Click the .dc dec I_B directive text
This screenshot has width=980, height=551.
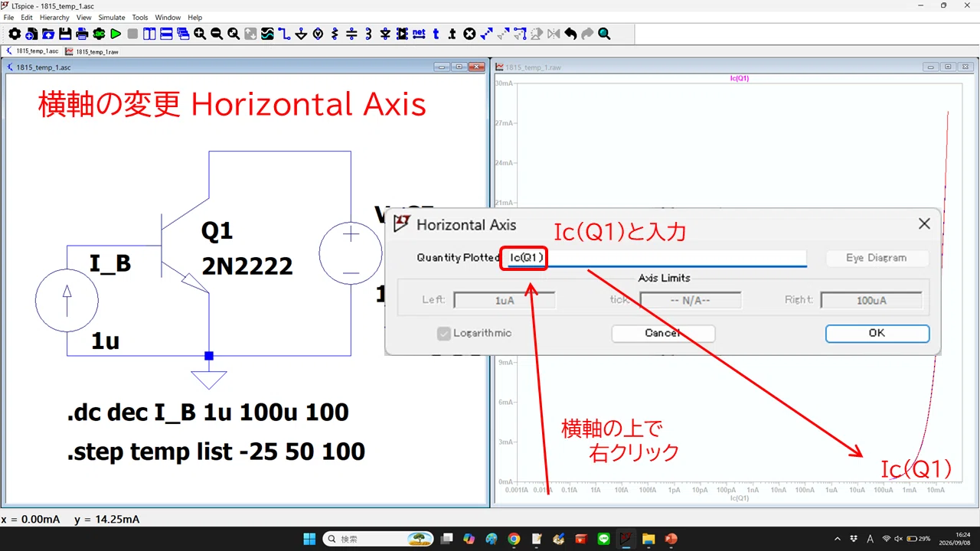click(x=207, y=413)
